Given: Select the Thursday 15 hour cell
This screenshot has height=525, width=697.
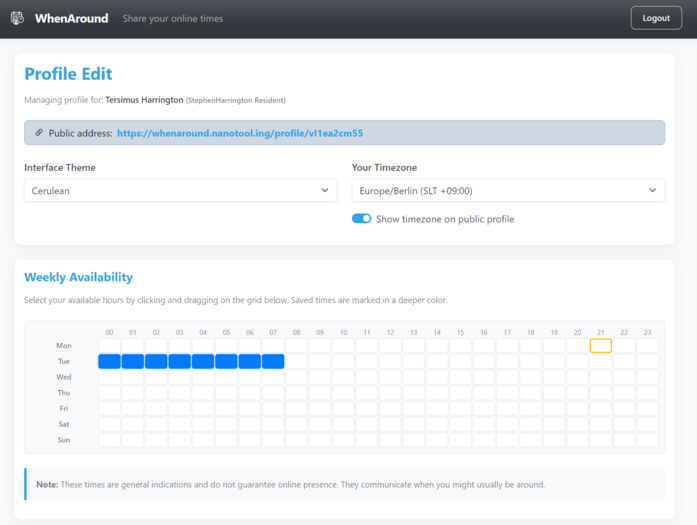Looking at the screenshot, I should pos(460,393).
